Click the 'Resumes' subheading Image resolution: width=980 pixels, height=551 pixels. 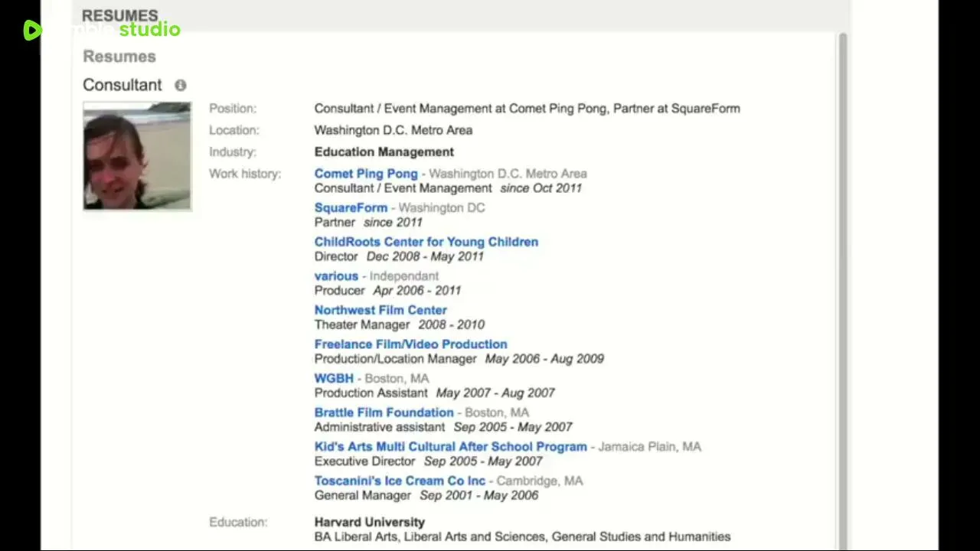point(119,57)
